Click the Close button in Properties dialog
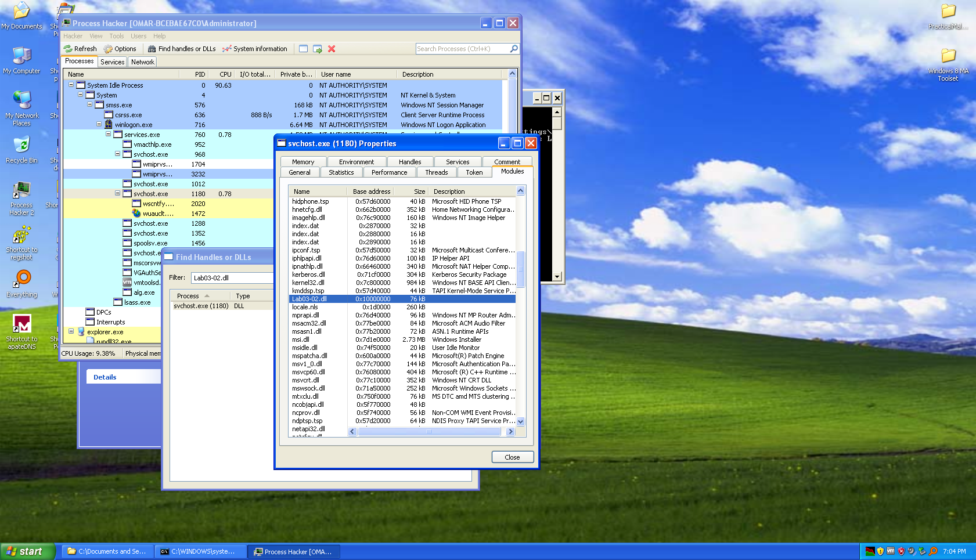976x560 pixels. (x=512, y=457)
